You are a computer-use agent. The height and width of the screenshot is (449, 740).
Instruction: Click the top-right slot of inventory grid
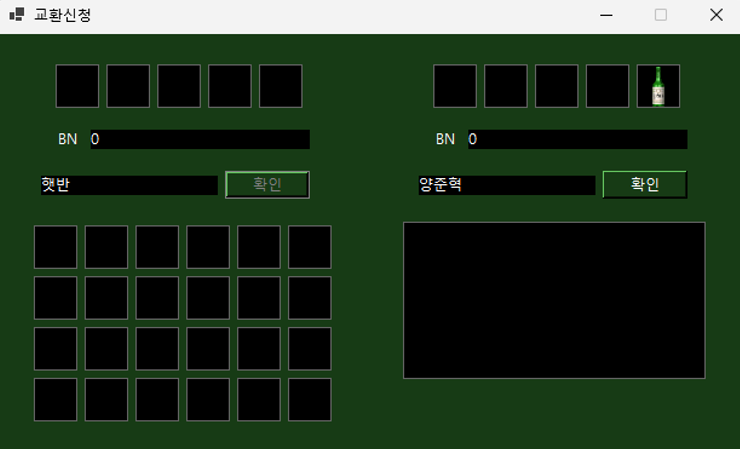(310, 247)
